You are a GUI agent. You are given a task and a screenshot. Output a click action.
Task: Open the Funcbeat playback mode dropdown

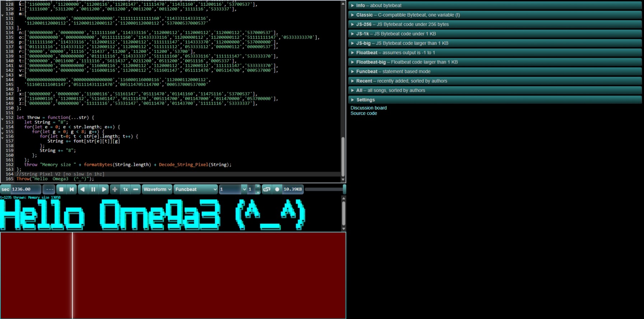click(196, 189)
